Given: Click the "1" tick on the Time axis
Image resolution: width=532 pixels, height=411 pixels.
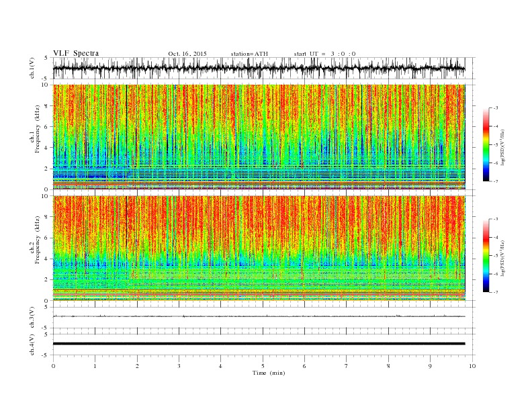Looking at the screenshot, I should coord(95,366).
